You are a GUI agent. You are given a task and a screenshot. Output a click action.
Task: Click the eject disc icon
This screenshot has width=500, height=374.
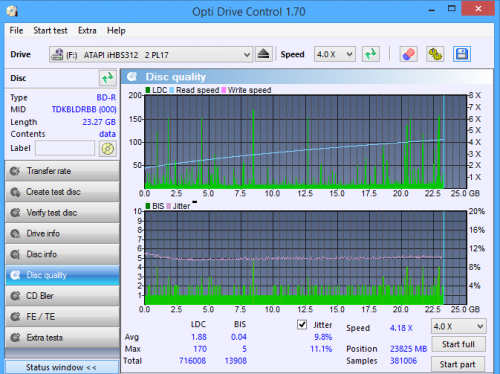[264, 54]
